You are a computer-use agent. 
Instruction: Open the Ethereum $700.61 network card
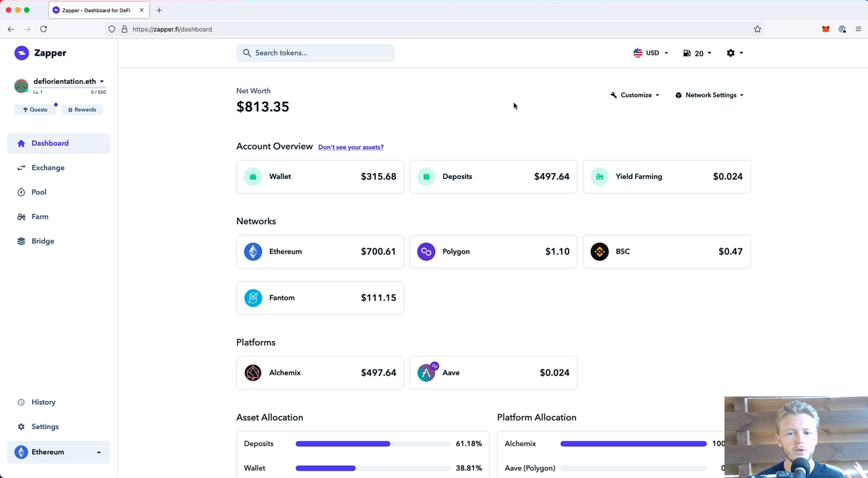click(x=320, y=251)
